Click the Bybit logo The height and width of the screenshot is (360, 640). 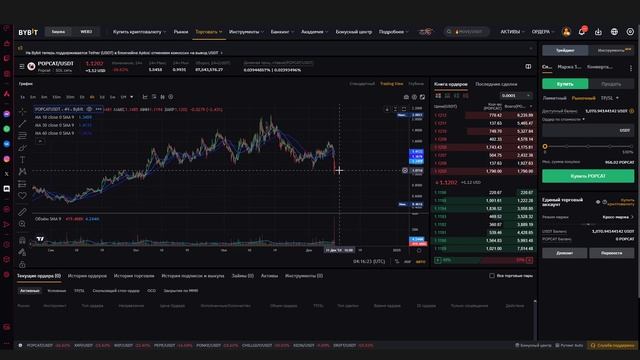(28, 32)
